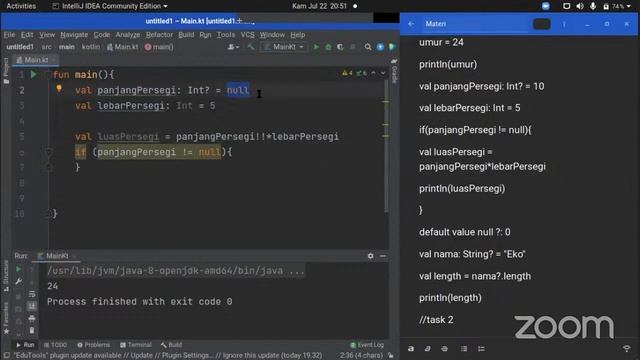Click line 'default value null ?: 0' in Materi
This screenshot has width=640, height=360.
[464, 232]
